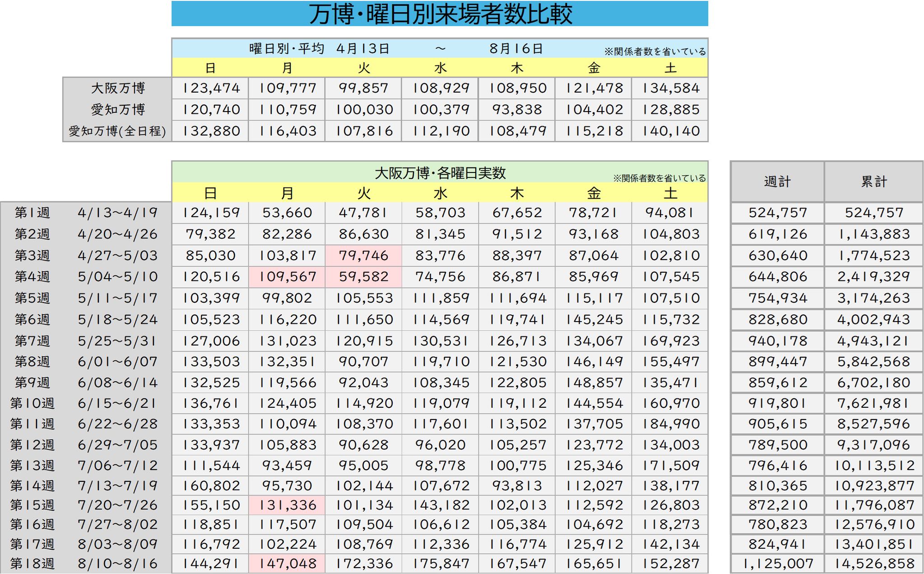
Task: Click 土 header in the average table
Action: (670, 68)
